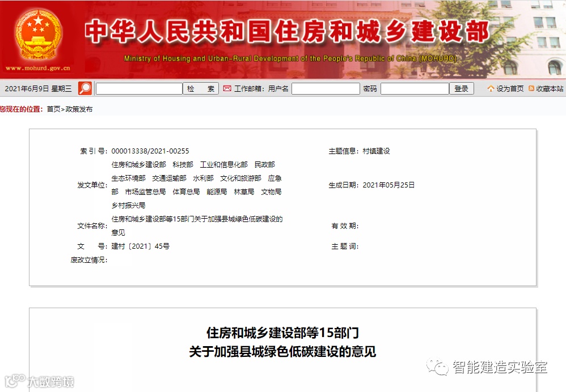This screenshot has height=392, width=566.
Task: Click the 发文单位 label
Action: pos(92,185)
